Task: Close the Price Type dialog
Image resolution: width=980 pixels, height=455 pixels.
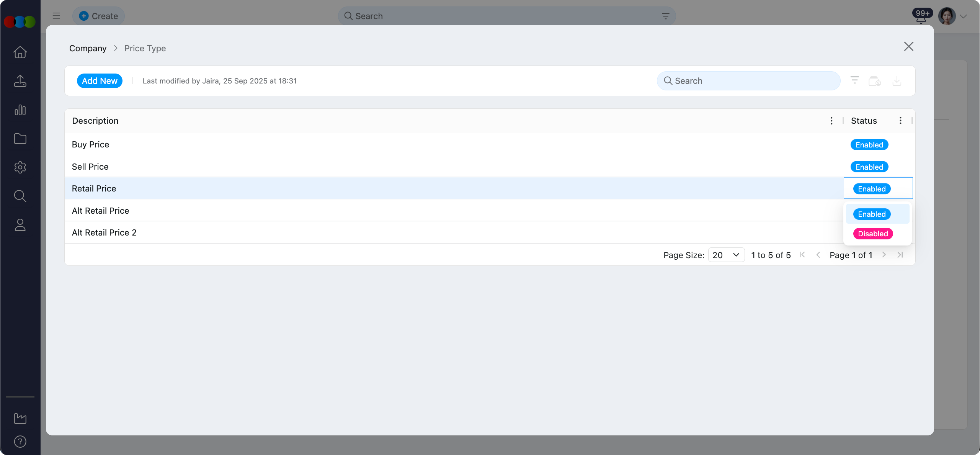Action: (908, 46)
